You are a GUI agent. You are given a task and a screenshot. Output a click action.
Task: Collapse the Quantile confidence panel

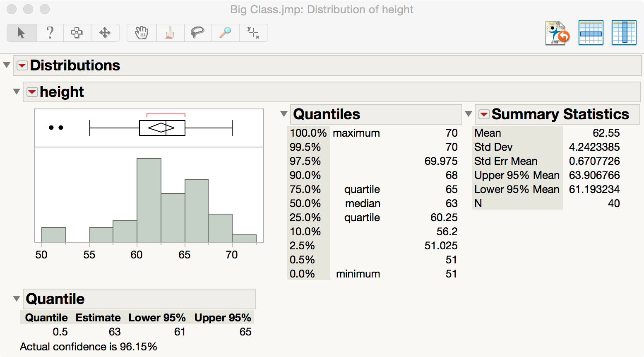[16, 298]
